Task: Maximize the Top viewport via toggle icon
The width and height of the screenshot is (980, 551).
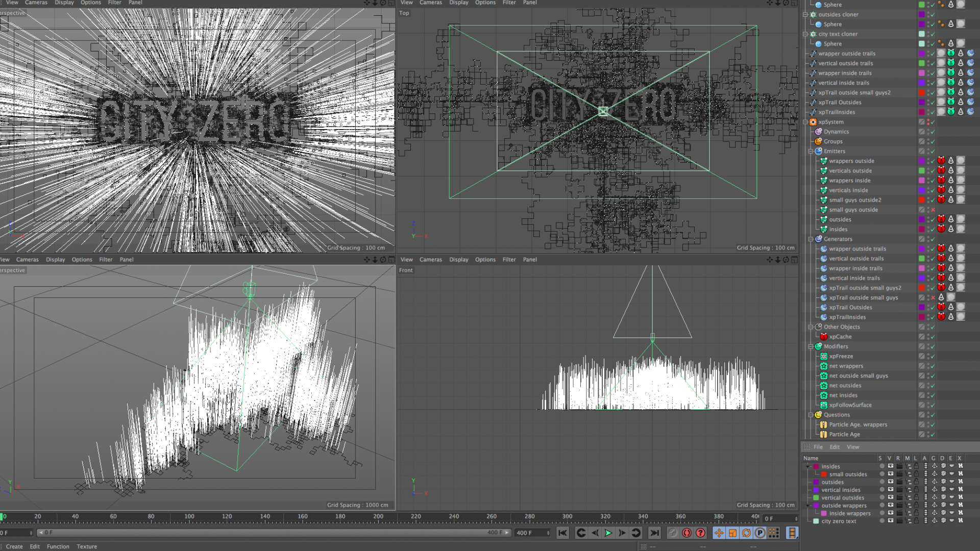Action: [x=794, y=3]
